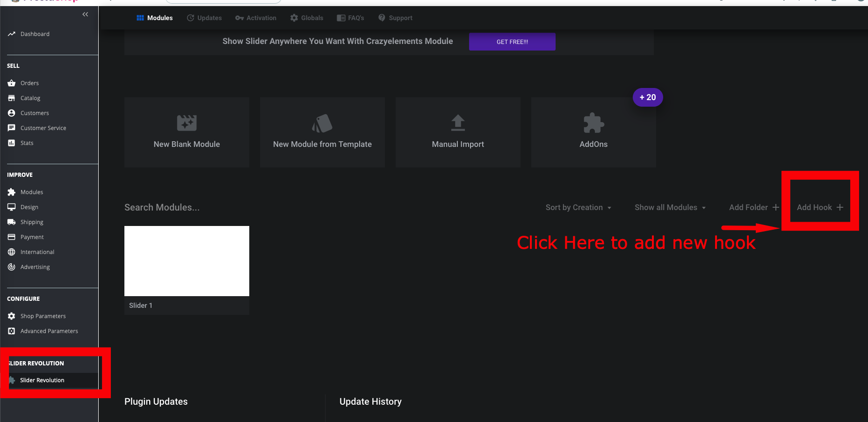Click the AddOns puzzle piece icon
This screenshot has width=868, height=422.
[593, 123]
